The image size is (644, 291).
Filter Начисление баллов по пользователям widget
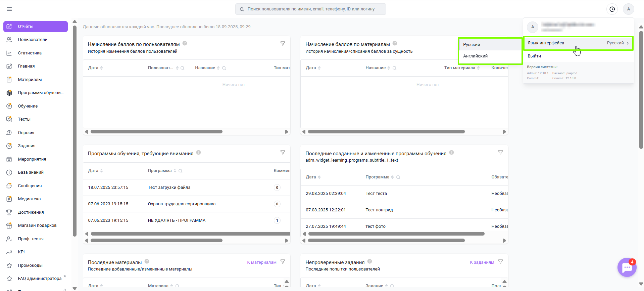point(283,44)
